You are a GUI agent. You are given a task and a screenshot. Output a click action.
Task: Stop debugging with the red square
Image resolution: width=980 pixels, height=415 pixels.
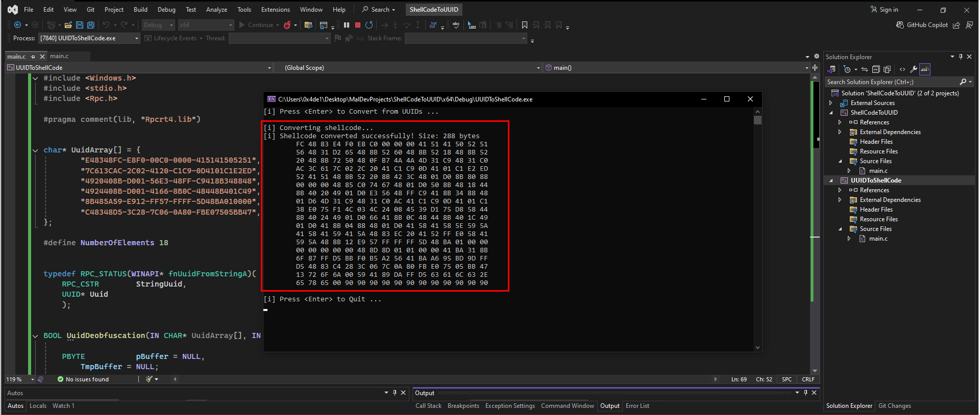tap(358, 25)
